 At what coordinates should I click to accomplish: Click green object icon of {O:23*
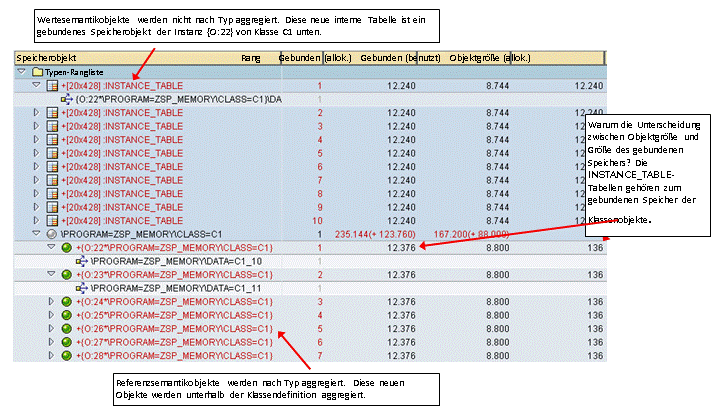coord(67,275)
